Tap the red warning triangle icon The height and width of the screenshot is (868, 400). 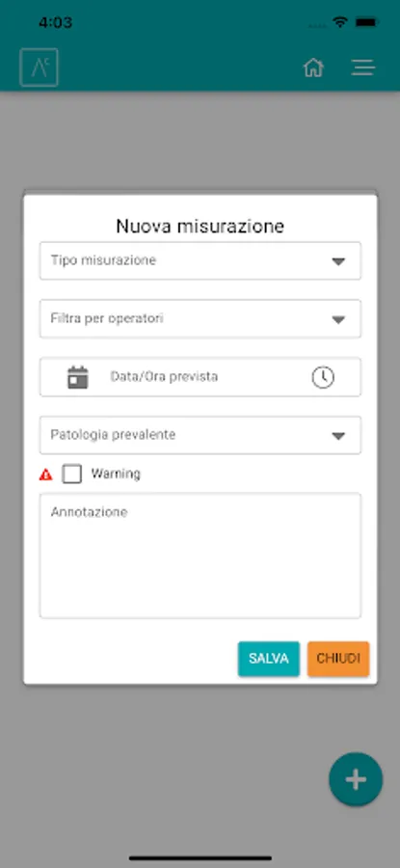click(x=46, y=475)
